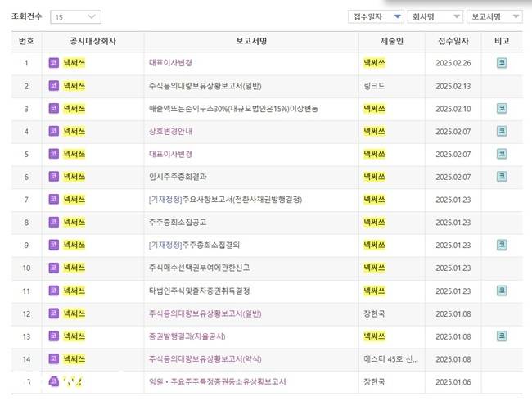532x401 pixels.
Task: Sort by 접수일자 using top-right sort button
Action: click(376, 16)
